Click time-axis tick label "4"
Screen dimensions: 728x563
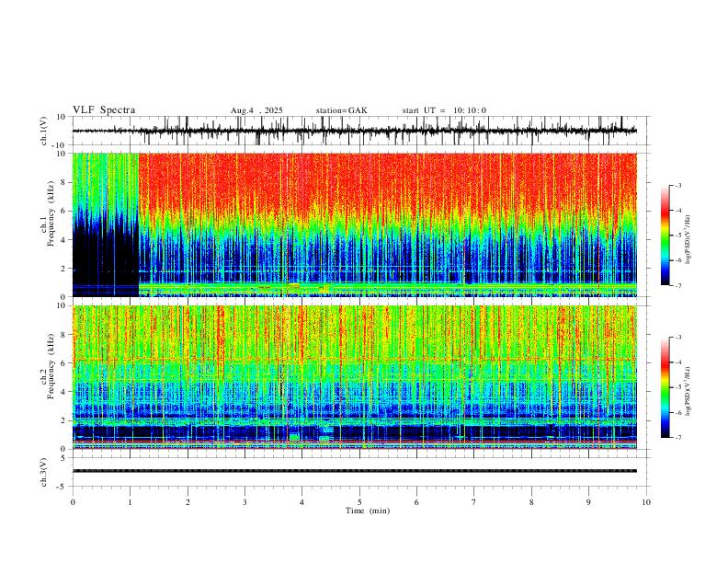coord(301,502)
